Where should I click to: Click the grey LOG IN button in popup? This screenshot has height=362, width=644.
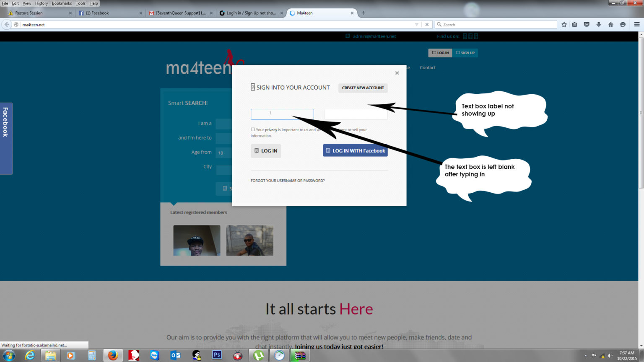coord(266,151)
